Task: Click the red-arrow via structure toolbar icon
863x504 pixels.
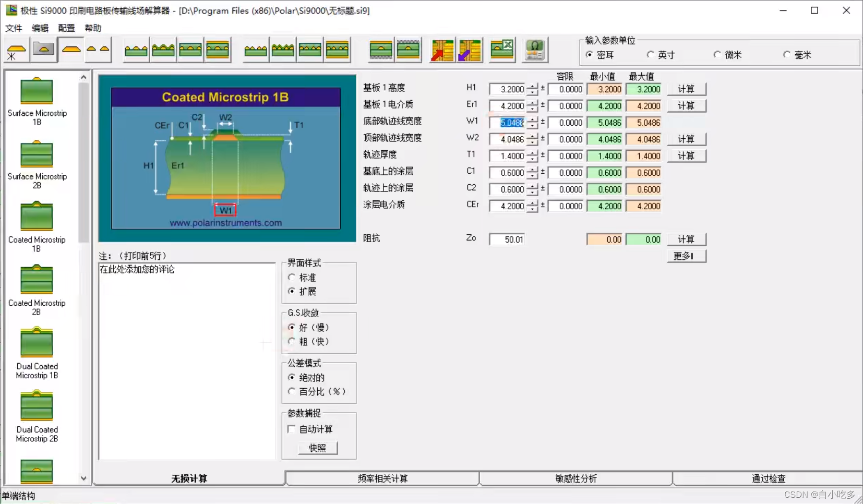Action: 442,50
